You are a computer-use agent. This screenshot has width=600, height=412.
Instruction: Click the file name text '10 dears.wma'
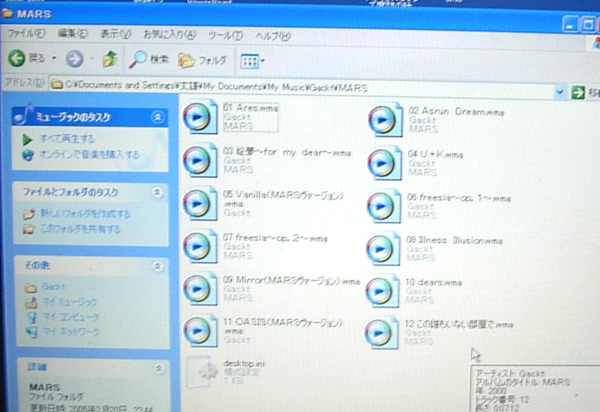click(434, 283)
